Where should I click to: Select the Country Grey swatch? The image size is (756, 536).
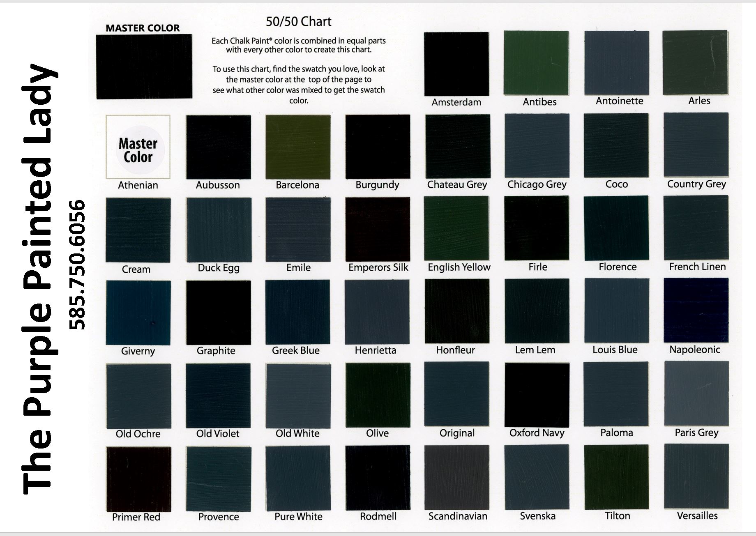[696, 145]
